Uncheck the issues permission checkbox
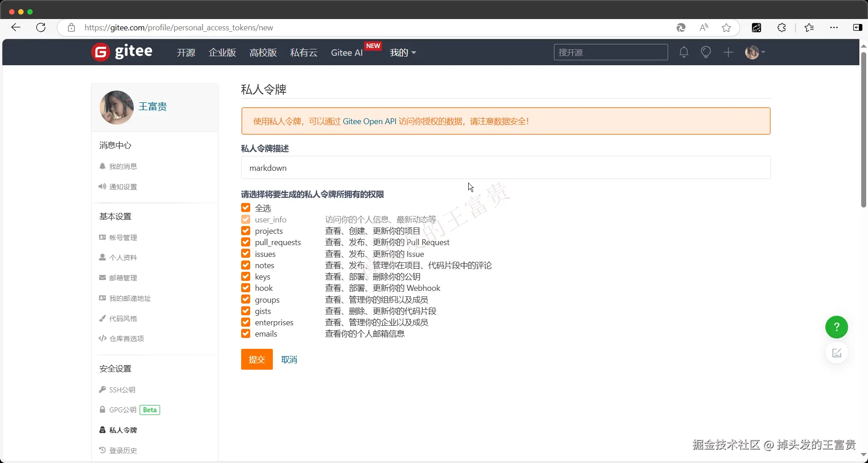The image size is (868, 463). pyautogui.click(x=246, y=253)
